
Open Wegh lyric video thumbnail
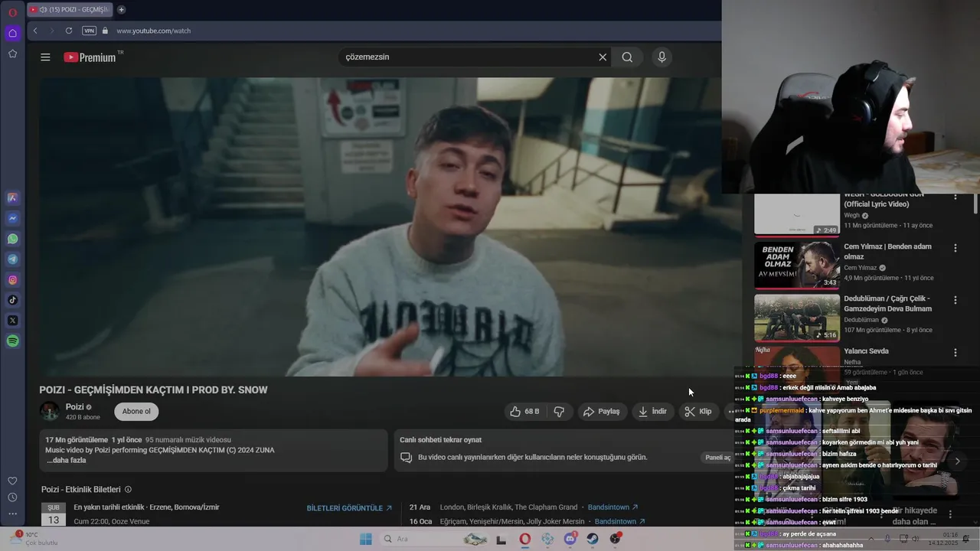coord(797,214)
